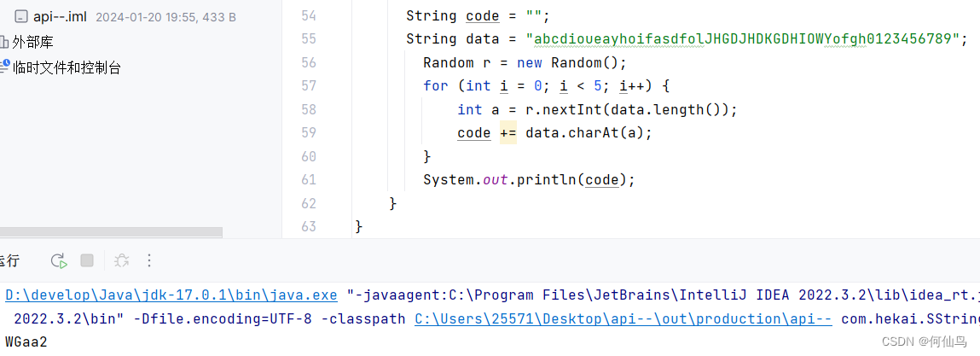Click 'com.hekai.SString' class name in console
The image size is (980, 356).
click(x=910, y=318)
